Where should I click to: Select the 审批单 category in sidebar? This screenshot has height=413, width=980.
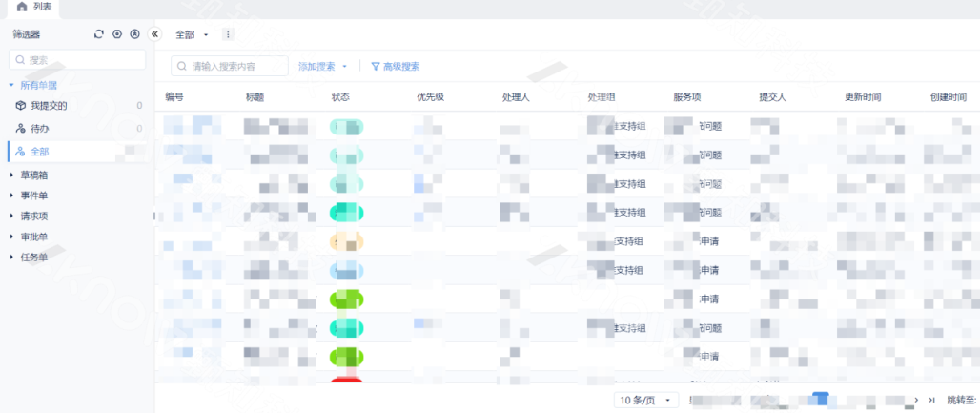(34, 237)
